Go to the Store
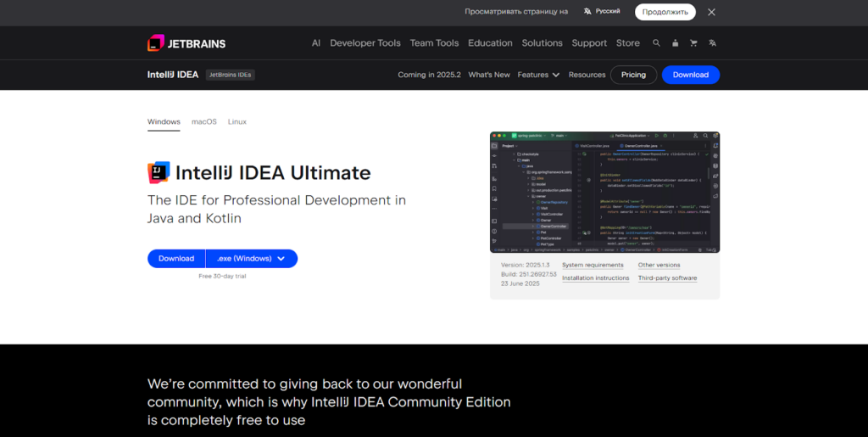Viewport: 868px width, 437px height. (628, 43)
